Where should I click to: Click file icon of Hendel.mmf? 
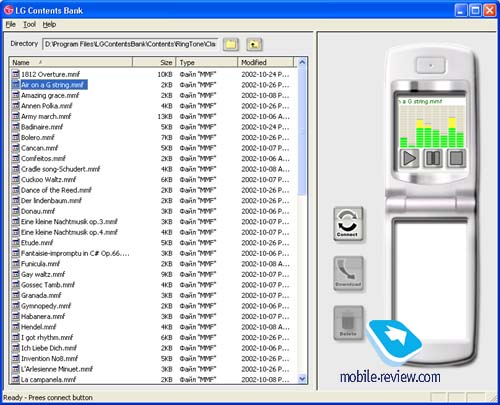pyautogui.click(x=16, y=327)
